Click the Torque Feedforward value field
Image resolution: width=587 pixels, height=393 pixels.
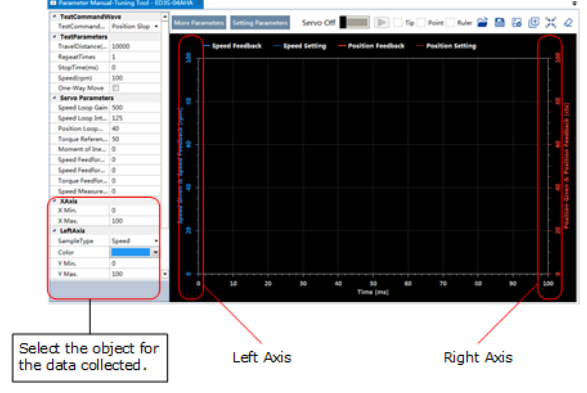point(135,180)
